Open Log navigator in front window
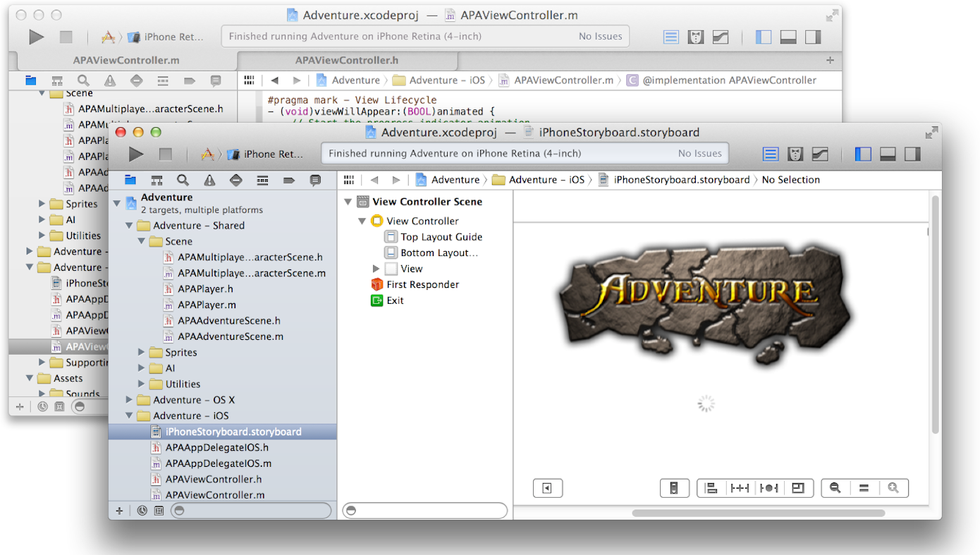 tap(315, 181)
